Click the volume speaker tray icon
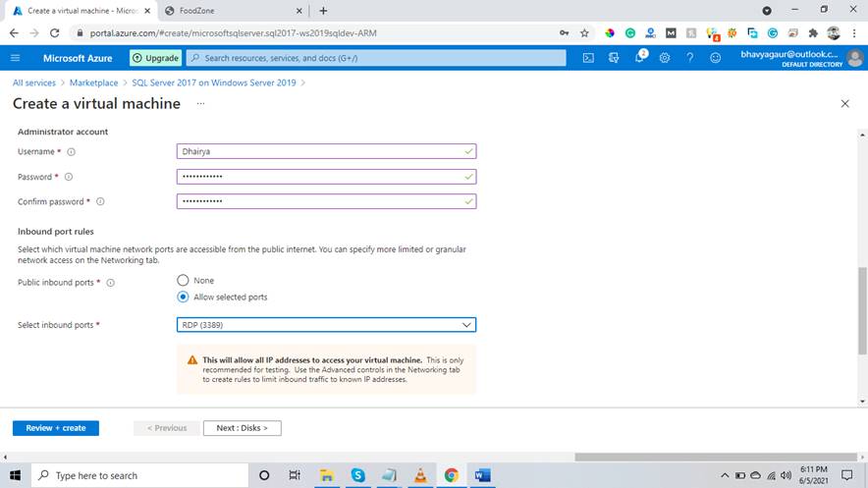 pyautogui.click(x=786, y=475)
